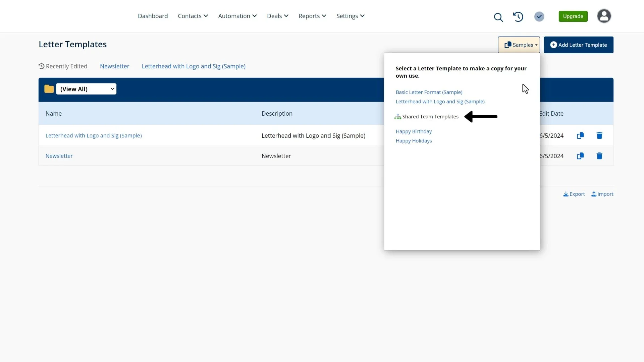Expand the Contacts menu

point(193,16)
